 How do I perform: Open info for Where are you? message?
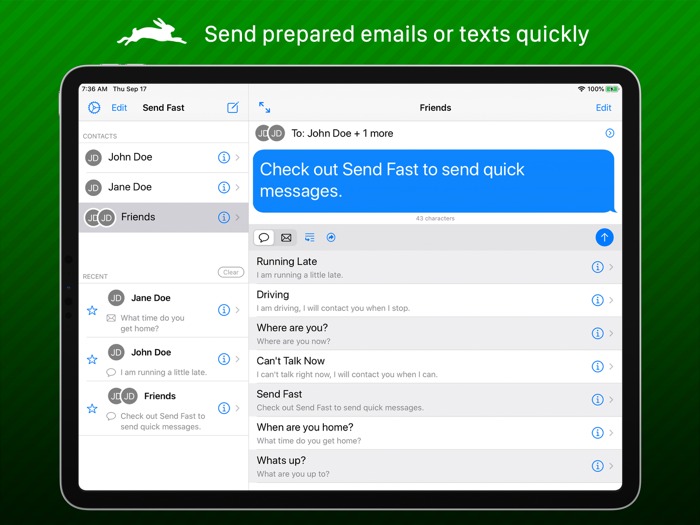(x=597, y=333)
